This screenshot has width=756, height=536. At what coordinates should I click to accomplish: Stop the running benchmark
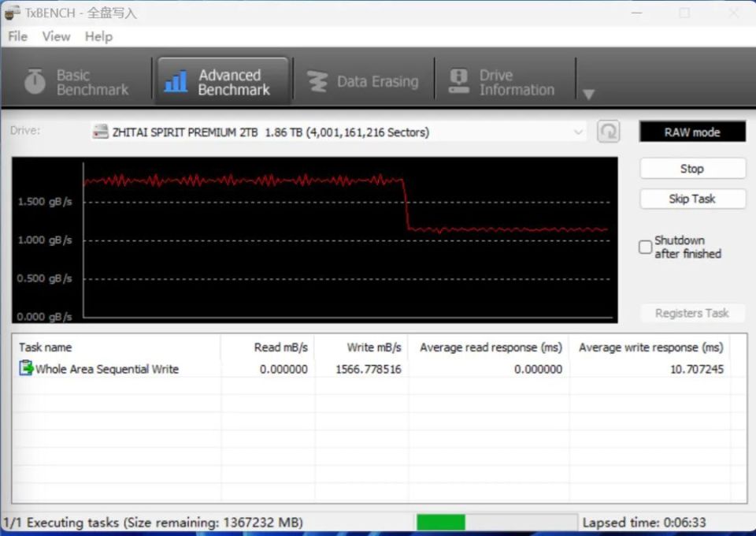tap(692, 169)
